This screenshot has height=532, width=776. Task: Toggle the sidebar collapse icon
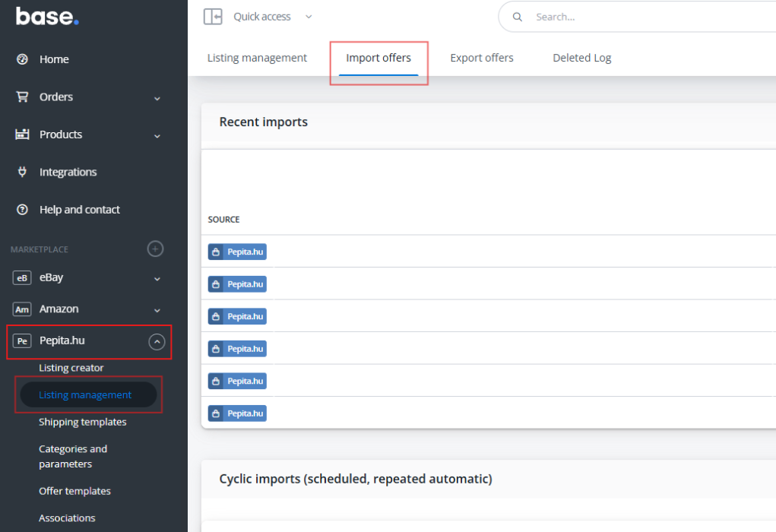tap(213, 16)
